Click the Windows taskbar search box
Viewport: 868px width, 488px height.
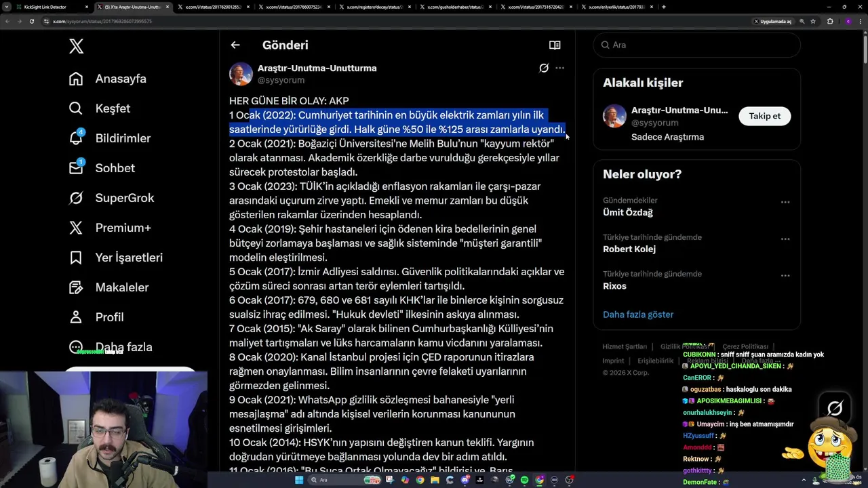(x=344, y=480)
